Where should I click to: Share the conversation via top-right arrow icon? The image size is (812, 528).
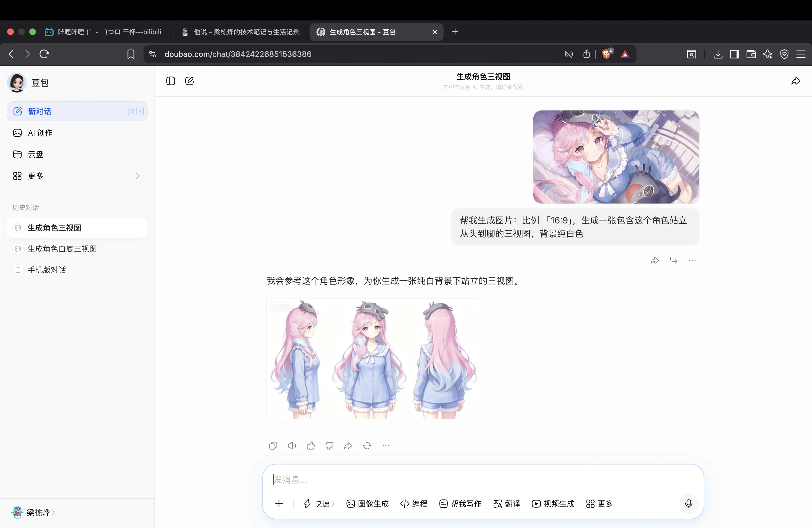coord(796,81)
